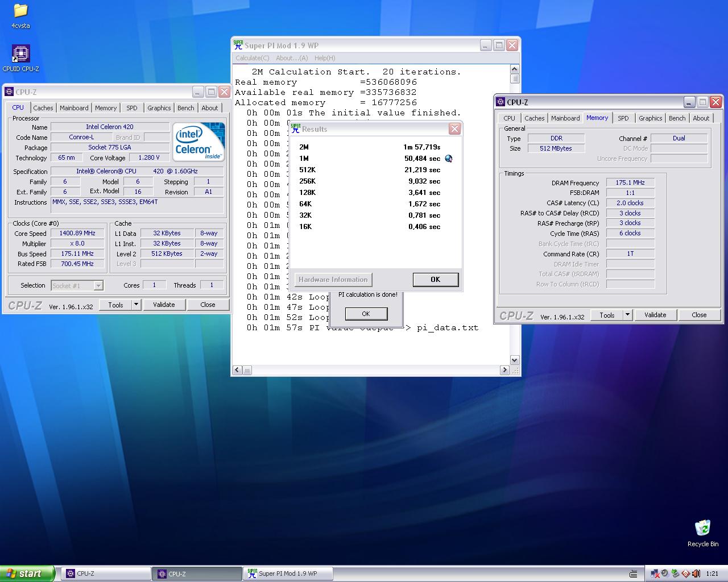The height and width of the screenshot is (582, 728).
Task: Click the Intel Celeron inside logo
Action: (198, 142)
